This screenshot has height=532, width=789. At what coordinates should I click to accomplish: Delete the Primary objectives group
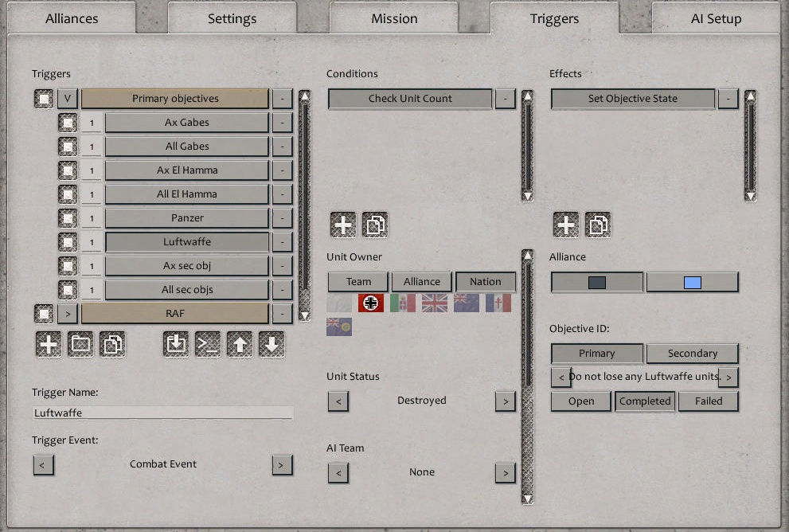(283, 99)
